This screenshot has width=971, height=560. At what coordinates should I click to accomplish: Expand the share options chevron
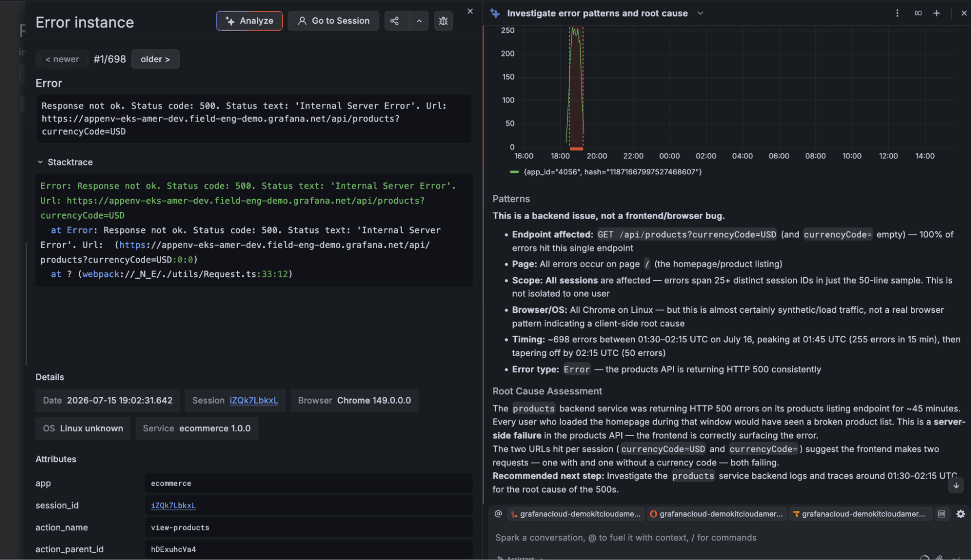(419, 21)
